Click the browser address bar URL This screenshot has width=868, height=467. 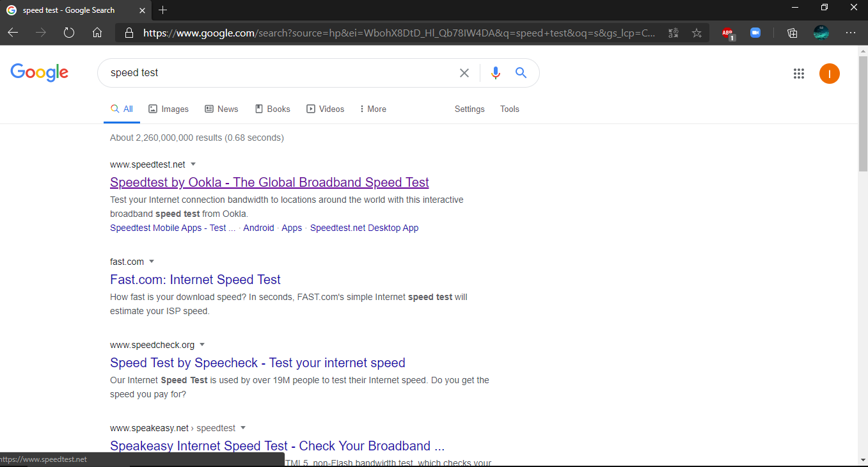399,33
